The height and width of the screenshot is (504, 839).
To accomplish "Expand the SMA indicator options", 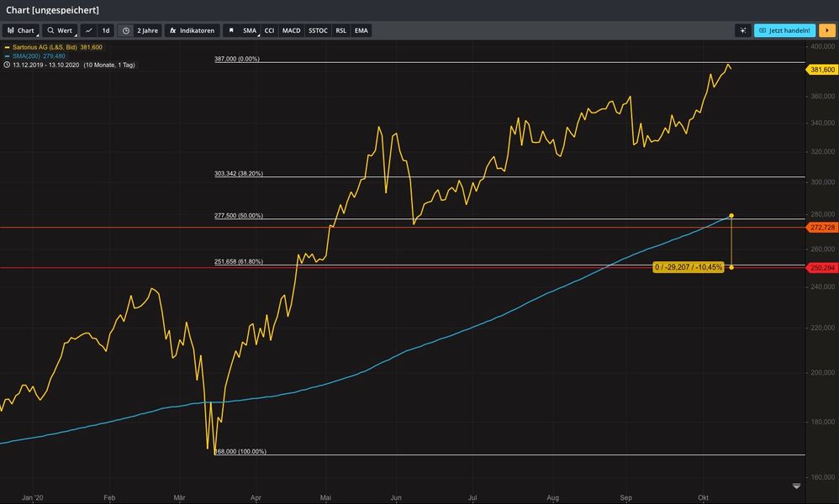I will (250, 30).
